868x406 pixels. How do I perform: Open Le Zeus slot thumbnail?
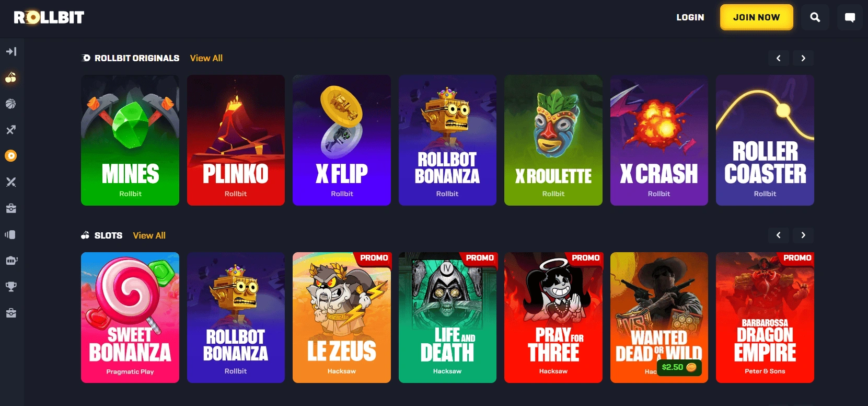pos(342,318)
